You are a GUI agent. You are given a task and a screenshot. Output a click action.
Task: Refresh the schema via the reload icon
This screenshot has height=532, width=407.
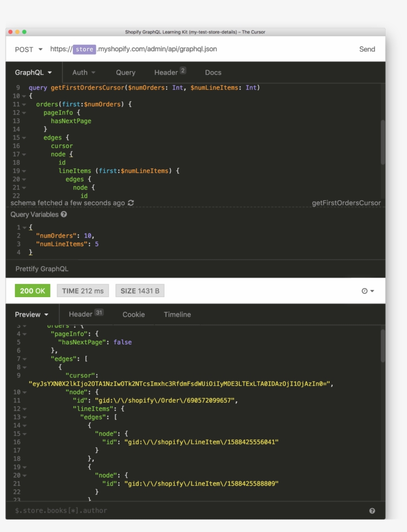point(131,203)
